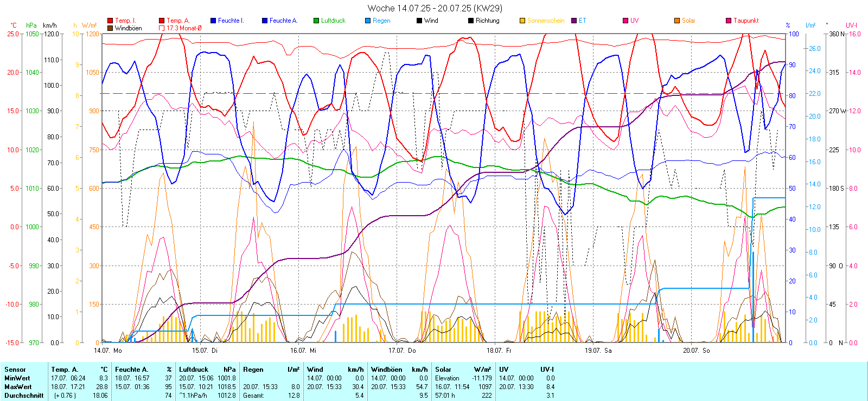
Task: Click the pink Taupunkt legend marker
Action: [x=729, y=21]
